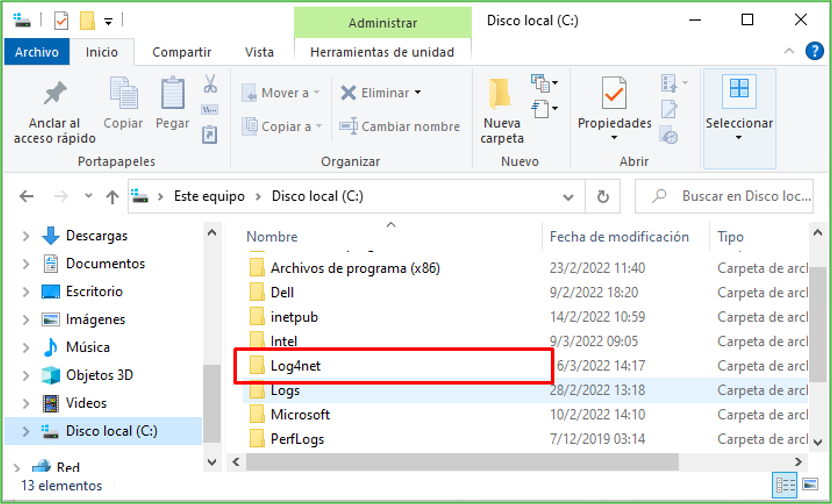Click the Pegar clipboard icon
This screenshot has height=504, width=832.
click(x=172, y=95)
